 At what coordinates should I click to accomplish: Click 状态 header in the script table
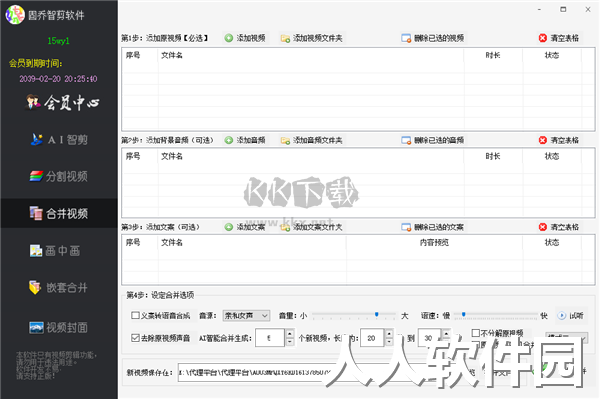552,242
